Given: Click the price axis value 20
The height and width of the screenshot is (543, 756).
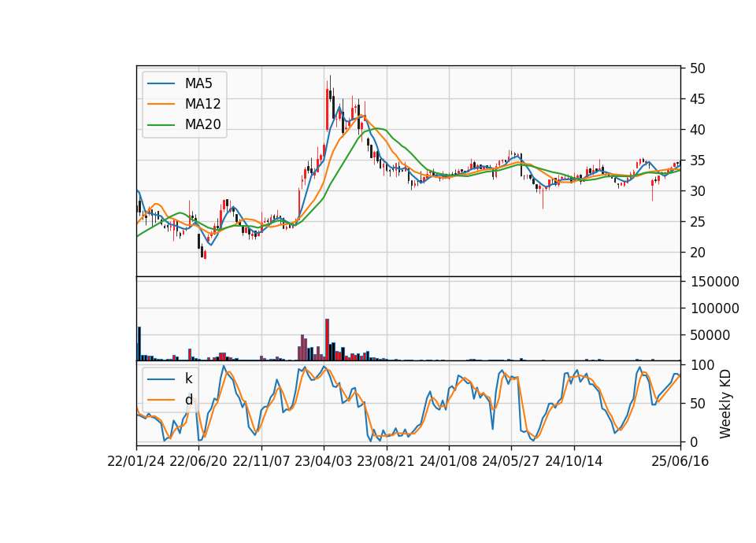Looking at the screenshot, I should pos(698,253).
